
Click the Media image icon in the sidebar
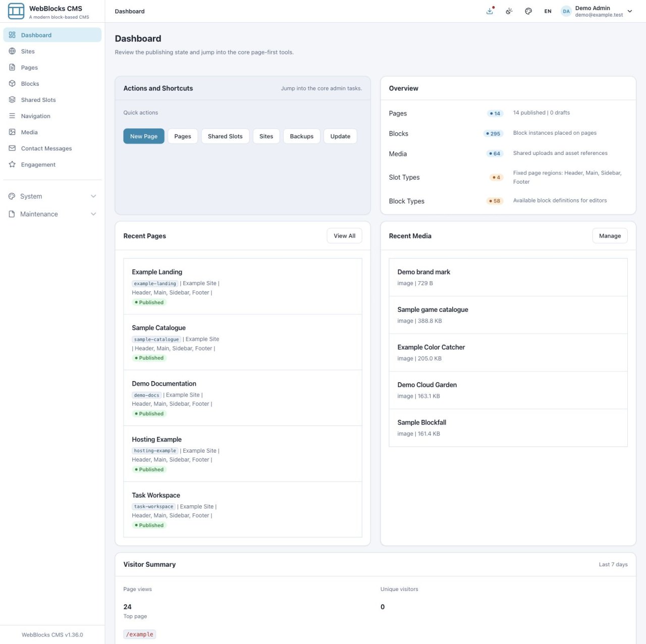click(x=12, y=132)
